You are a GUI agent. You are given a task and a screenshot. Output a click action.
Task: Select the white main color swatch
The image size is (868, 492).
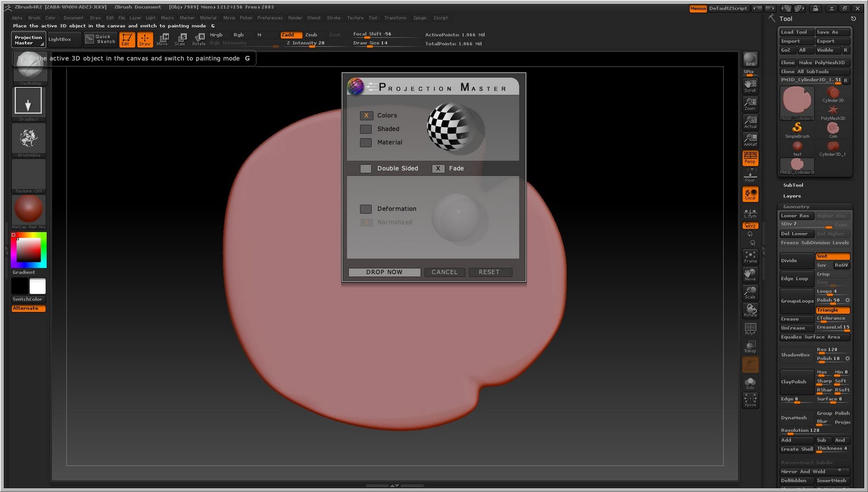pos(37,286)
